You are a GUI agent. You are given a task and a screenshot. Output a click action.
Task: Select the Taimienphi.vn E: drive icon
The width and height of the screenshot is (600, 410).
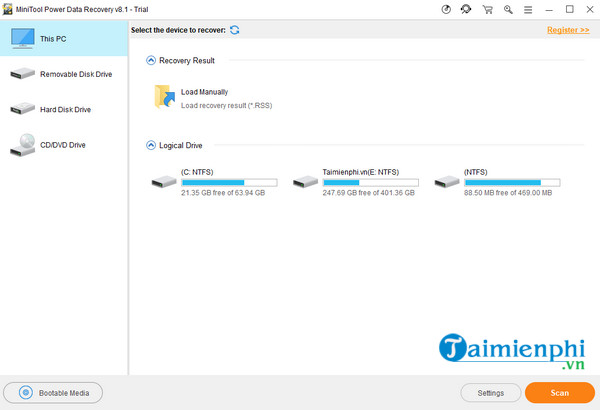tap(305, 182)
